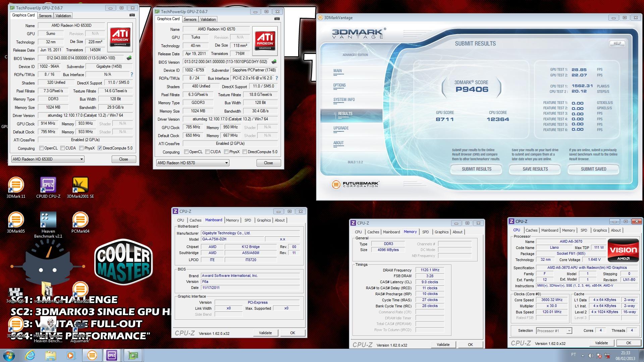Click OK in CPU-Z Memory window
Viewport: 644px width, 362px height.
(x=470, y=345)
